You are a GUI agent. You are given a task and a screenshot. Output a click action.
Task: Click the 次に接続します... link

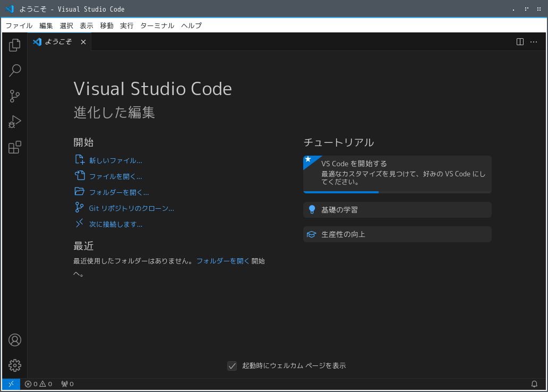click(116, 224)
